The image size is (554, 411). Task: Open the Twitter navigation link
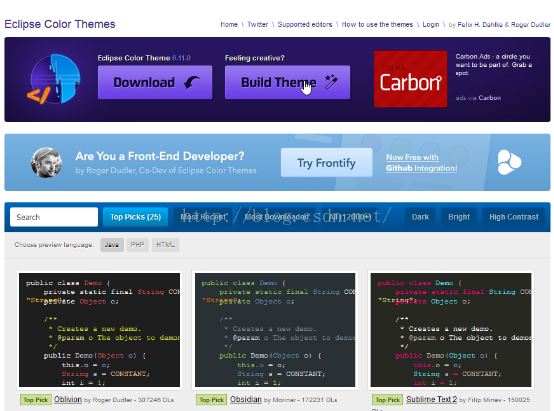coord(257,24)
